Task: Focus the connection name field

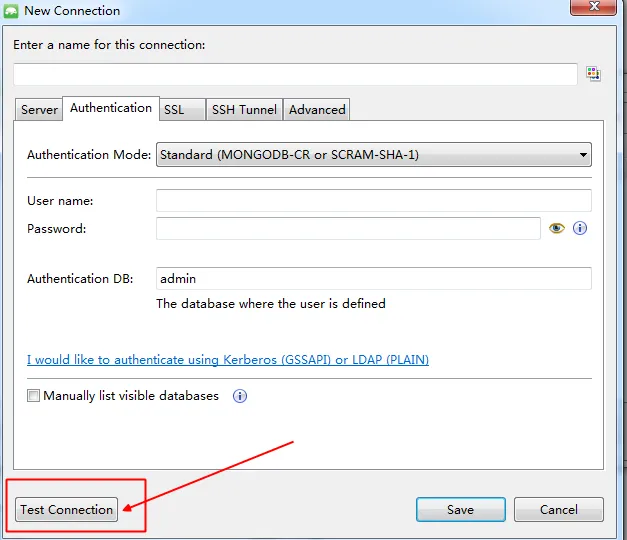Action: 296,74
